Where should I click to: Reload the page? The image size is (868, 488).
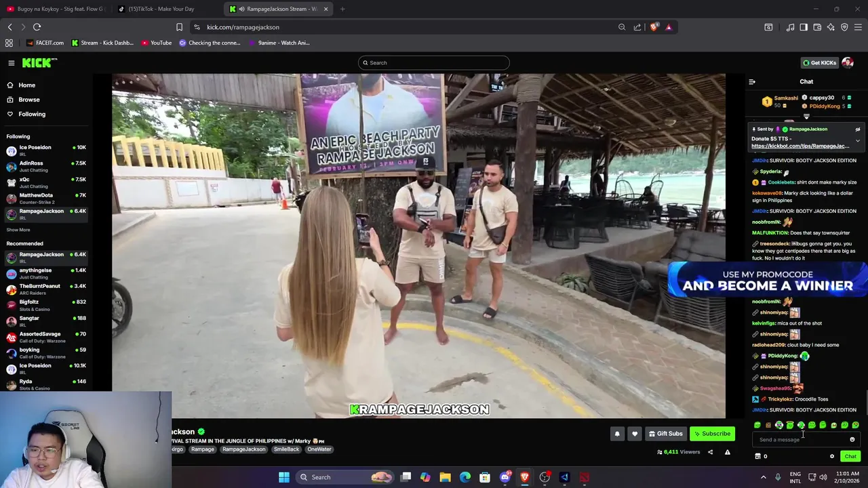coord(37,27)
